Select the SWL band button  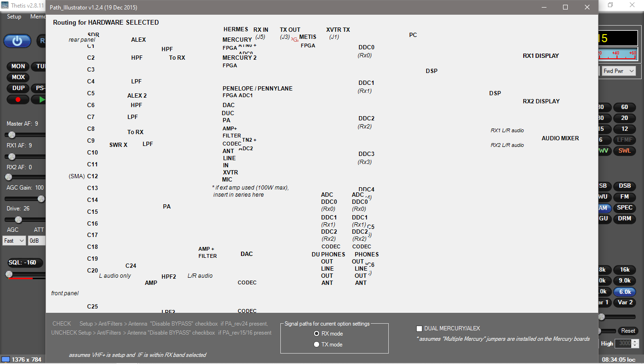coord(624,151)
